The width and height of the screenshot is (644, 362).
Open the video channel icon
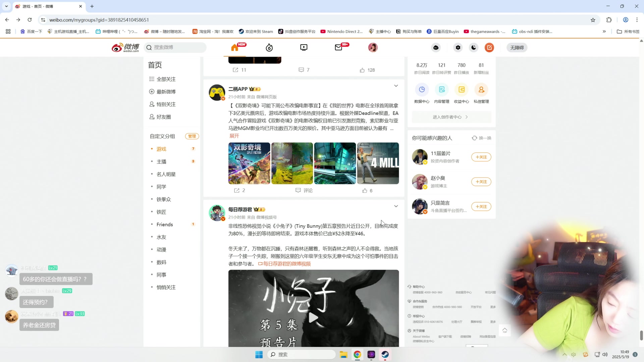click(304, 48)
